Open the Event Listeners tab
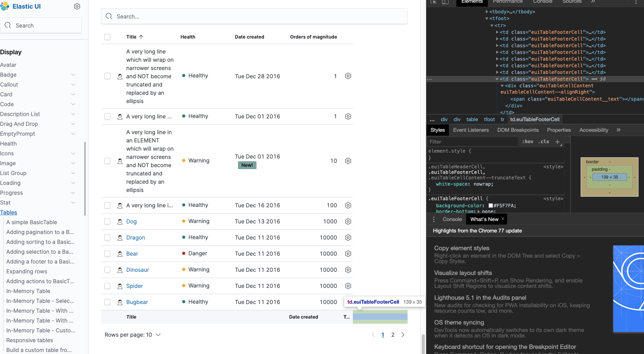Screen dimensions: 644x354 (471, 130)
